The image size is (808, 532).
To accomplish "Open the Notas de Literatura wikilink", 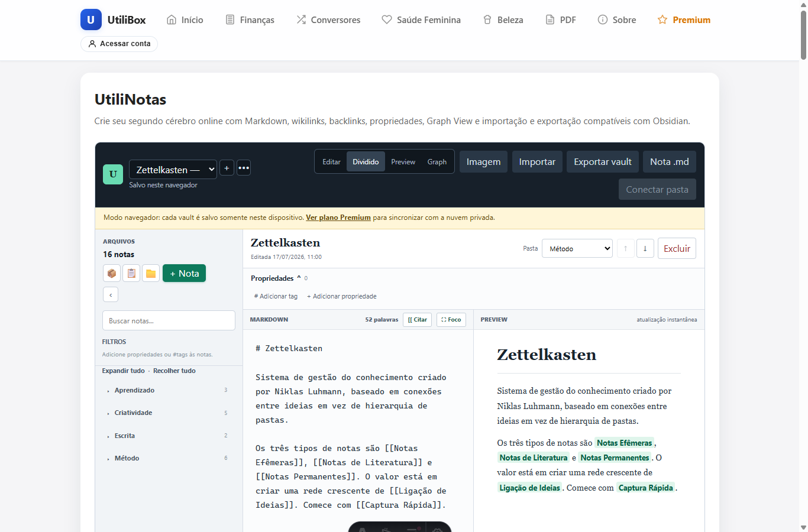I will tap(534, 458).
